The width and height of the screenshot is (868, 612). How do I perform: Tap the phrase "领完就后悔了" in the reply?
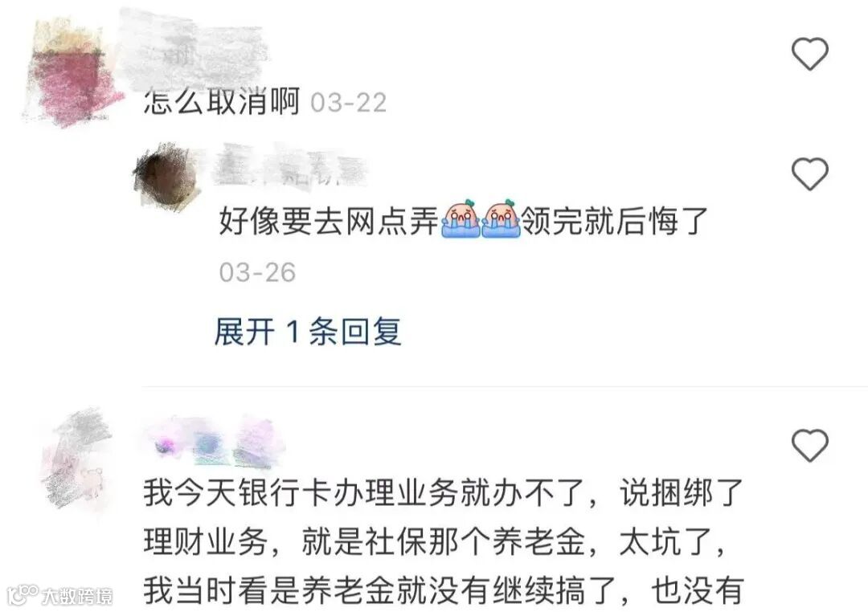coord(615,222)
